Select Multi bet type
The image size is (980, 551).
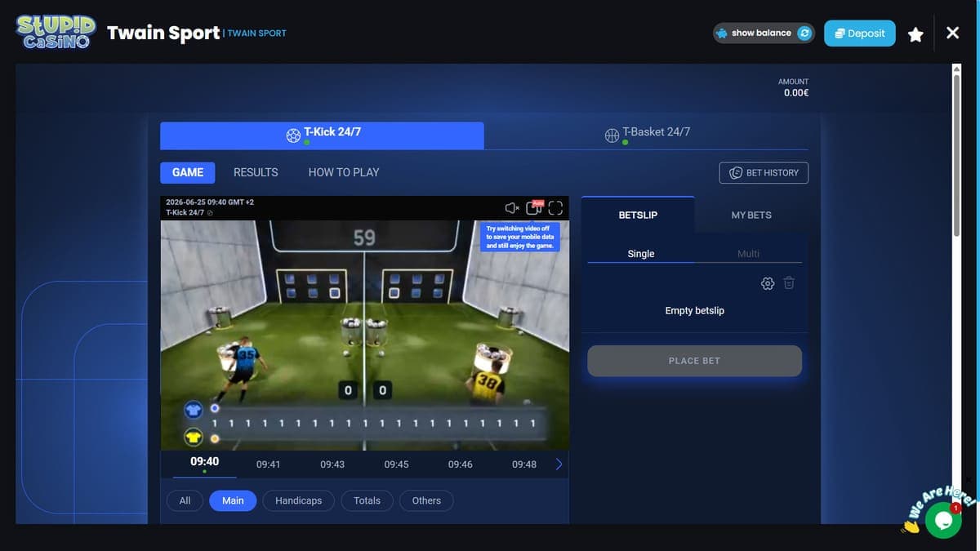point(748,254)
